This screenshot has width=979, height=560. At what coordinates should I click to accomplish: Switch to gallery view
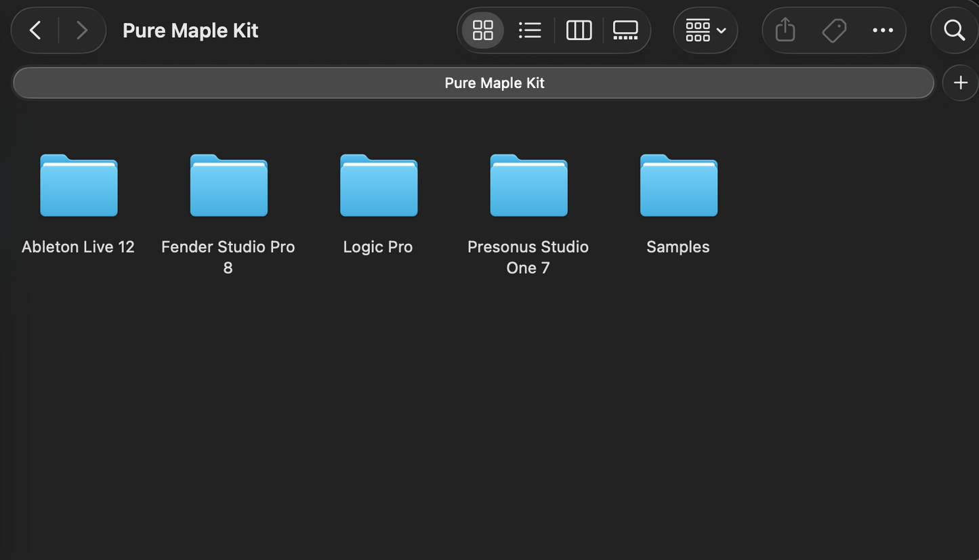tap(625, 30)
